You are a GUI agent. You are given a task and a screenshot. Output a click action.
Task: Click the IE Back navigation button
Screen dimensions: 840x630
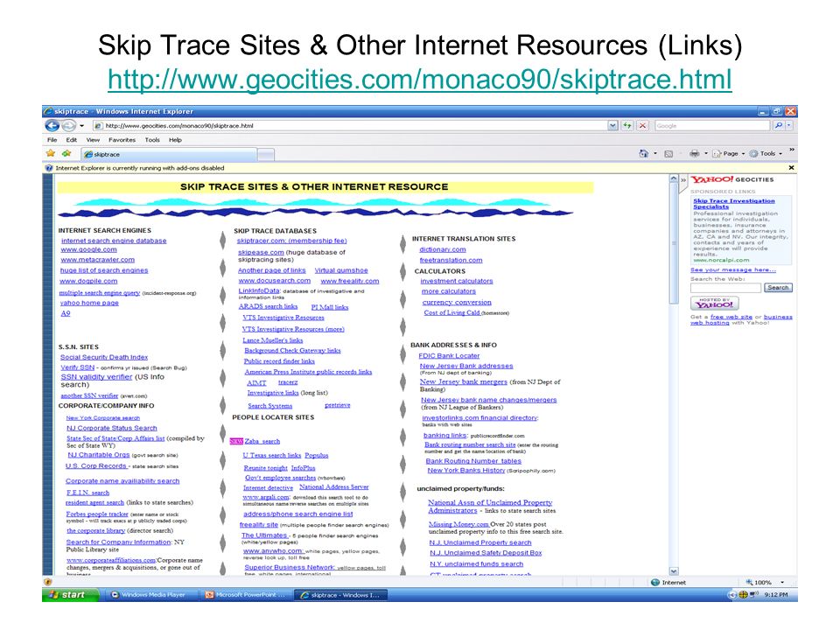point(52,125)
